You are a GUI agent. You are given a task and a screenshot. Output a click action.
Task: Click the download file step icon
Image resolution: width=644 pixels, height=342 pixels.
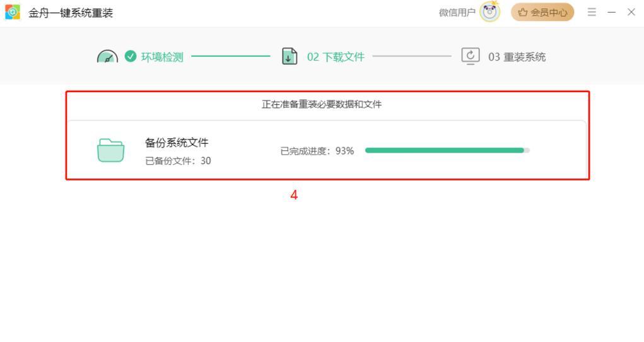click(x=290, y=56)
